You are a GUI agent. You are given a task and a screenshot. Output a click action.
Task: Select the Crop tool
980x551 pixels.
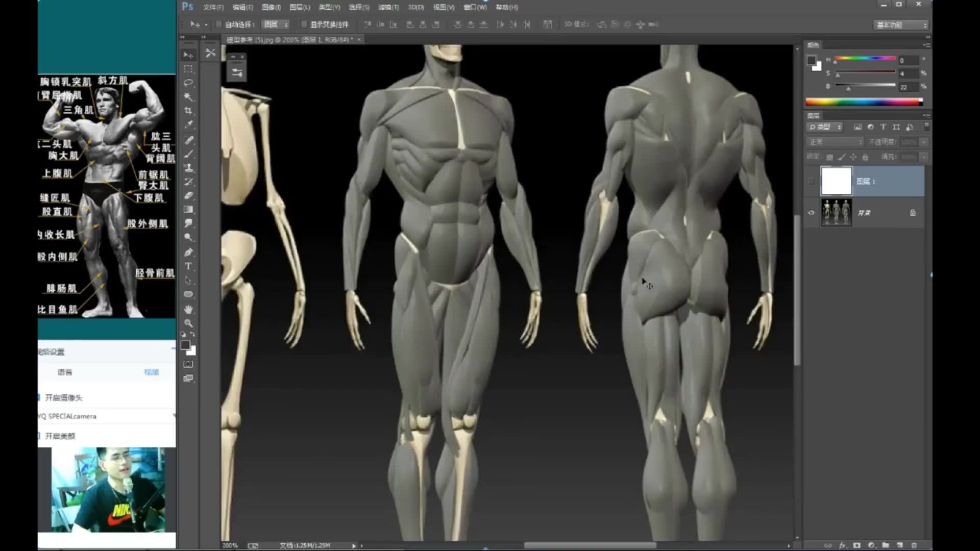click(188, 111)
